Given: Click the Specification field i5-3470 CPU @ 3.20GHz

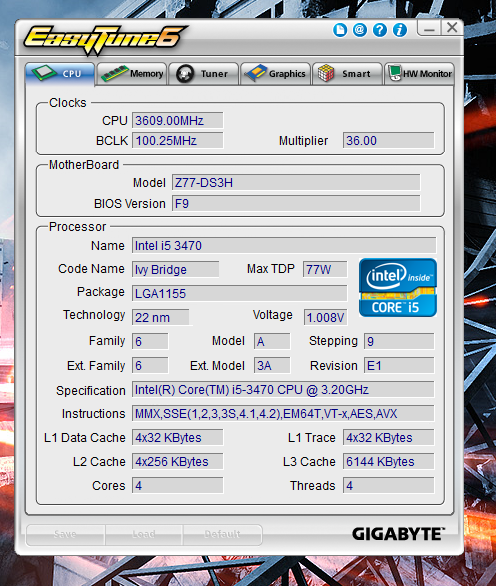Looking at the screenshot, I should (x=283, y=389).
